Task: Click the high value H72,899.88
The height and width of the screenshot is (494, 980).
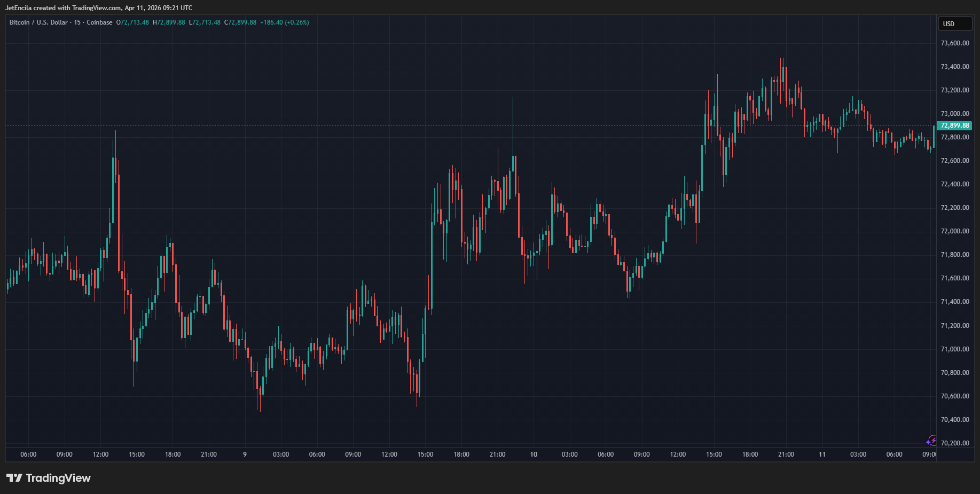Action: pyautogui.click(x=169, y=22)
